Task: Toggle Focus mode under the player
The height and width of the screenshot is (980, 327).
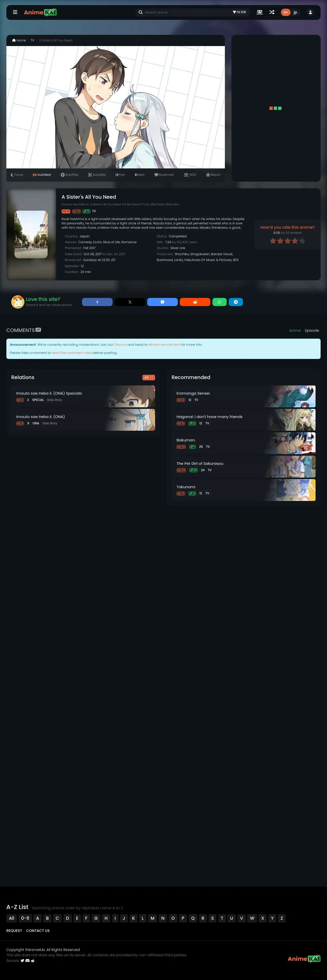Action: pos(17,175)
